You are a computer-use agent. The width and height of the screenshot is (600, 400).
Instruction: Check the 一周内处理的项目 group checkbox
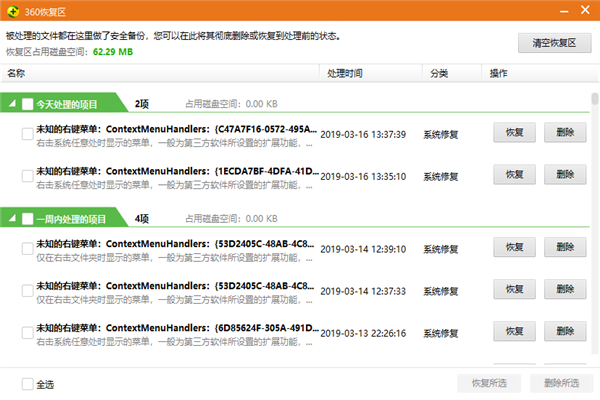(28, 219)
